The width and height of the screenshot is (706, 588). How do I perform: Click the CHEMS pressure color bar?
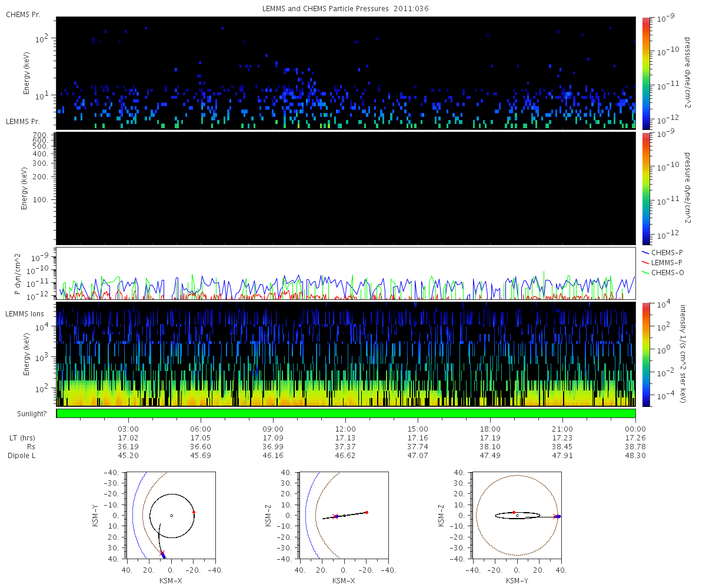pyautogui.click(x=645, y=73)
